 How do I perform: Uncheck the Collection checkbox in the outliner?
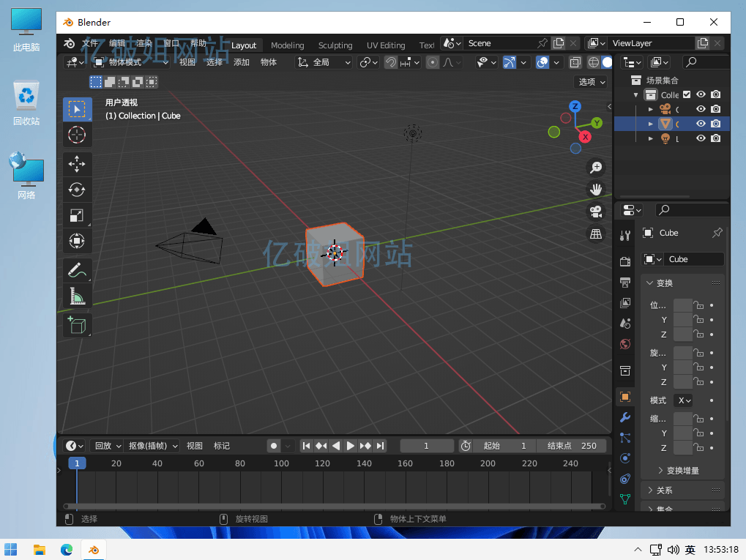[x=687, y=94]
